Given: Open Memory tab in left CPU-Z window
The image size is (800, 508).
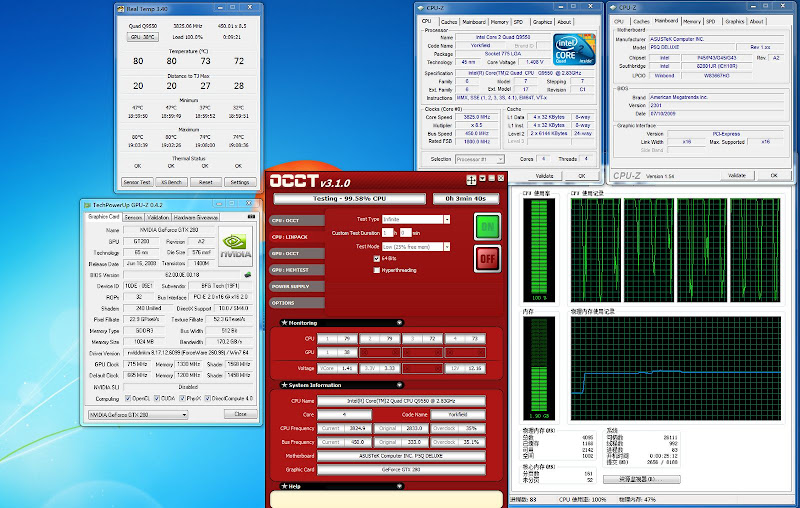Looking at the screenshot, I should (x=499, y=22).
